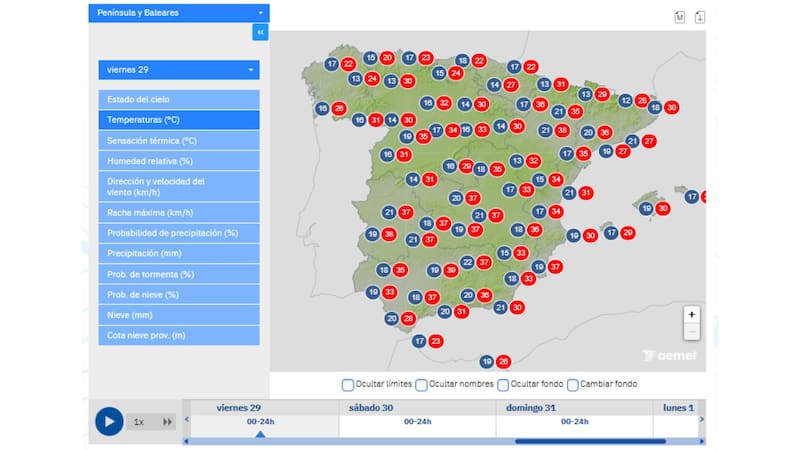Select viernes 29 00-24h time slot
Image resolution: width=800 pixels, height=450 pixels.
point(261,421)
